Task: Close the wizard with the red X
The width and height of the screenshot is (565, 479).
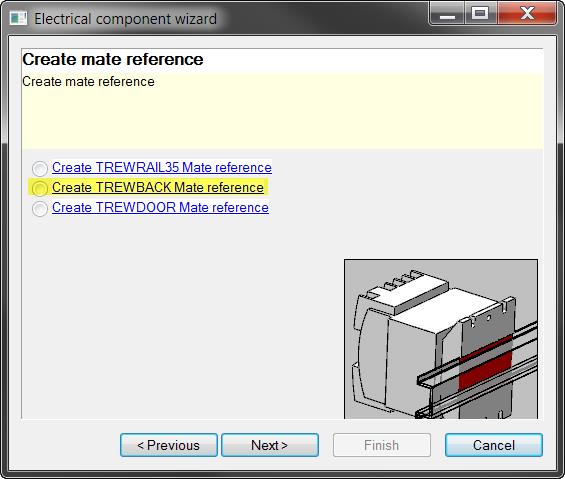Action: pyautogui.click(x=527, y=14)
